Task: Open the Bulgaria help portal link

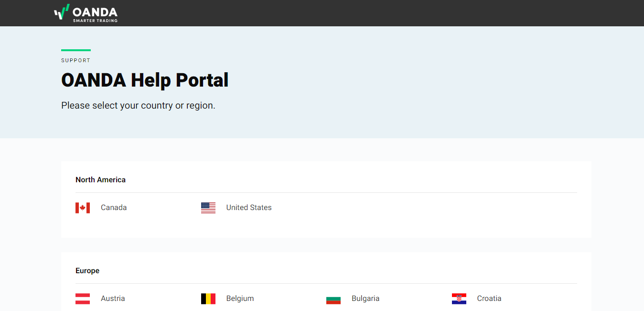Action: click(365, 299)
